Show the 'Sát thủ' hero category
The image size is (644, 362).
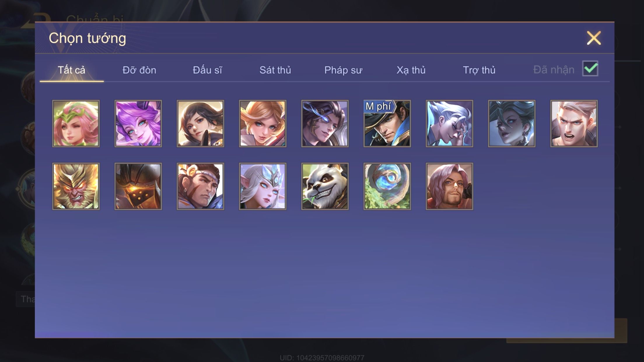(x=275, y=70)
